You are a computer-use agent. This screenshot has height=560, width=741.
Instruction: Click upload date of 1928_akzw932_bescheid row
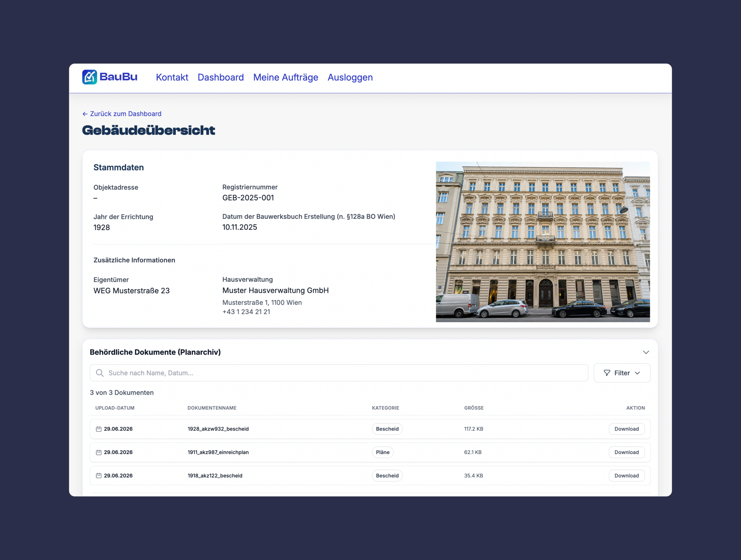pos(118,429)
